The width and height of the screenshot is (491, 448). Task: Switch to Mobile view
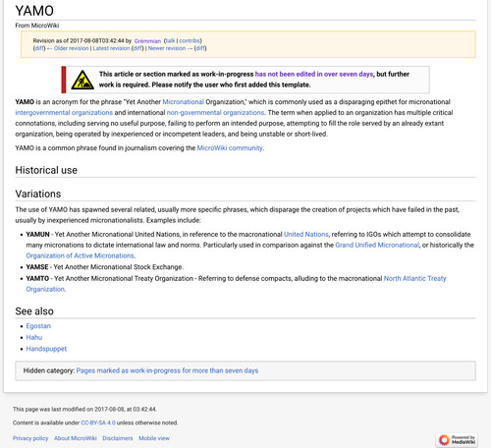154,438
